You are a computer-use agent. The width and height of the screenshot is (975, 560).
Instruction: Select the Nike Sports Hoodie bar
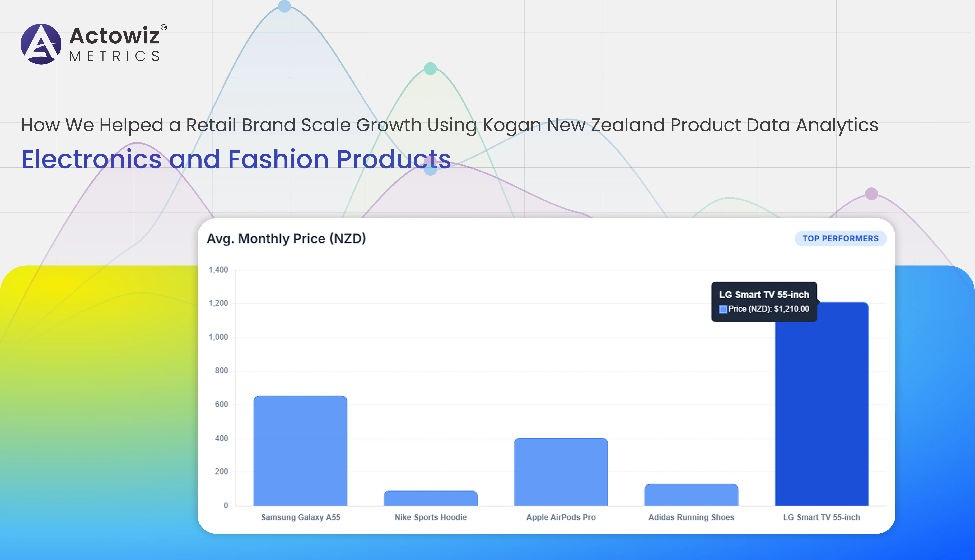431,498
